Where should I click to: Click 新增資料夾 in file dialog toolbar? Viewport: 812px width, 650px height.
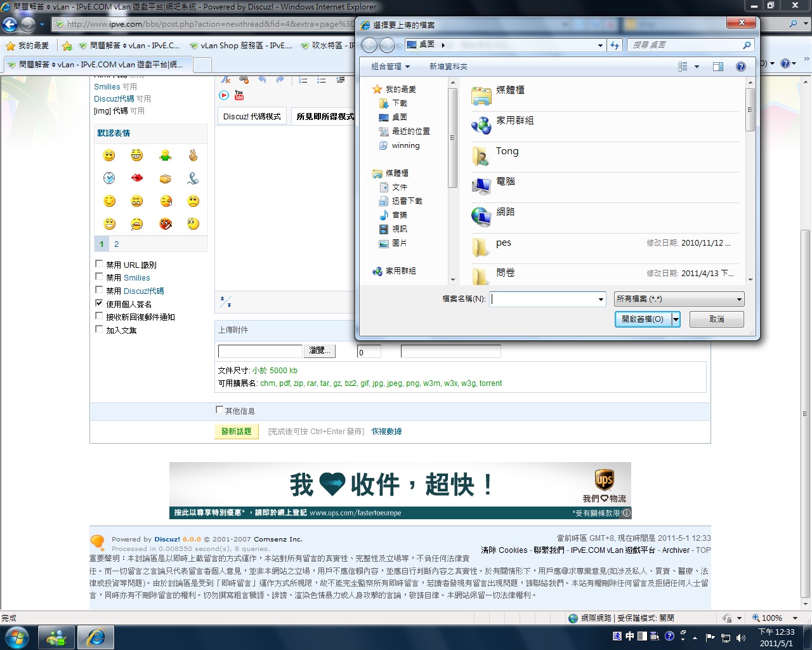pyautogui.click(x=449, y=66)
